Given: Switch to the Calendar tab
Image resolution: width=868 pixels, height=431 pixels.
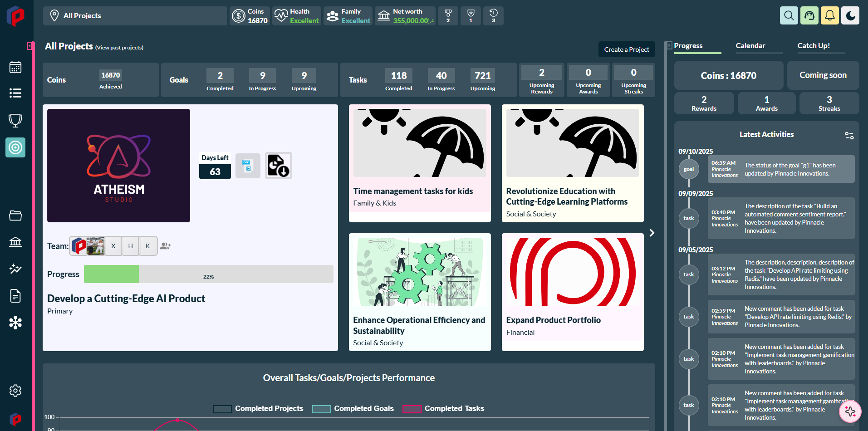Looking at the screenshot, I should coord(759,46).
